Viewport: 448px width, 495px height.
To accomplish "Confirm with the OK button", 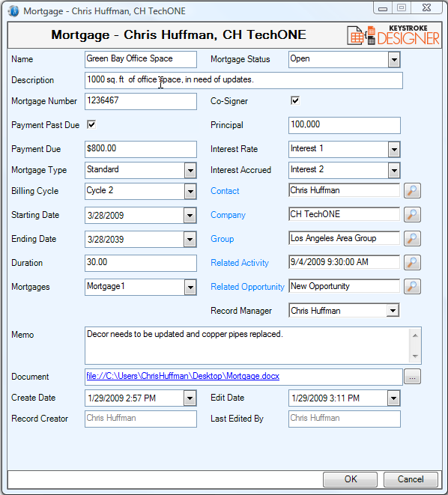I will point(350,479).
